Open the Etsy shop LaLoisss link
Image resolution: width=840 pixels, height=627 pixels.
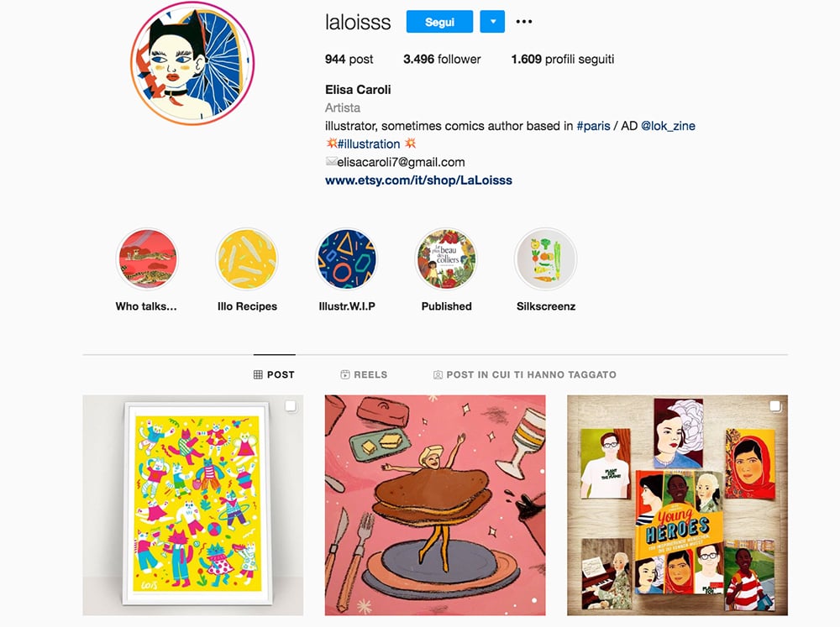tap(418, 180)
